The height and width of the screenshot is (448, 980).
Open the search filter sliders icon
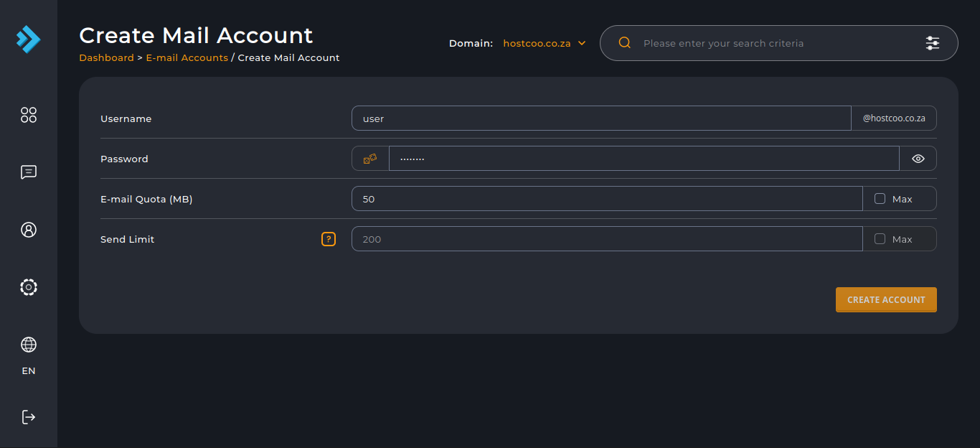point(933,43)
